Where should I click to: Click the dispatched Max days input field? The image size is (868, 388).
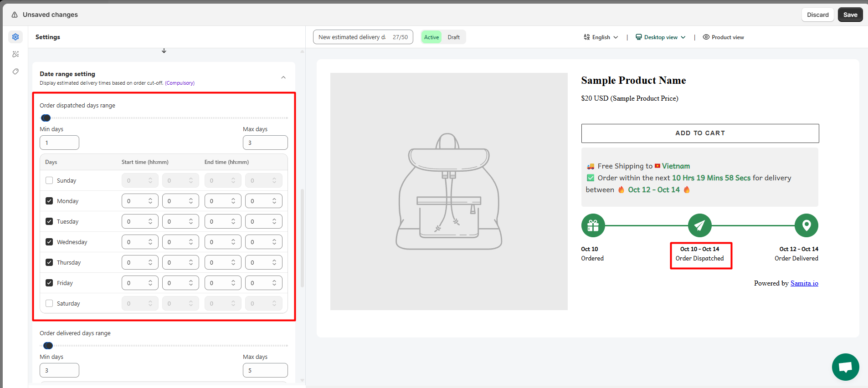point(265,143)
